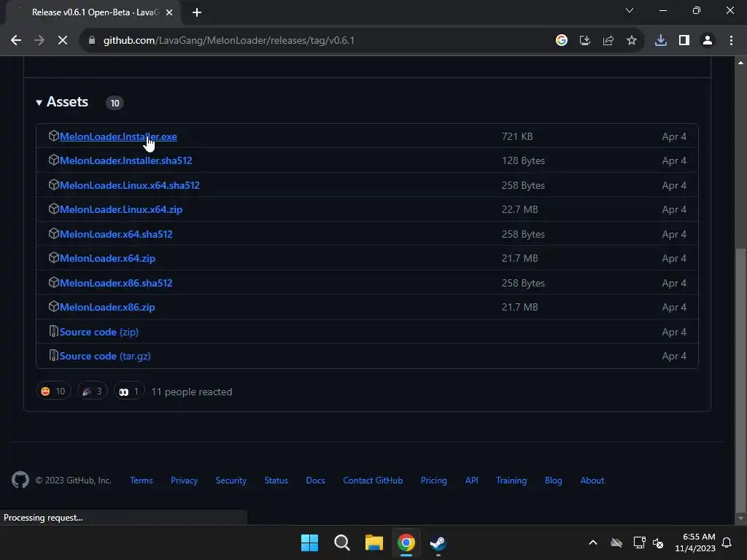Download Source code (tar.gz)

(x=105, y=356)
